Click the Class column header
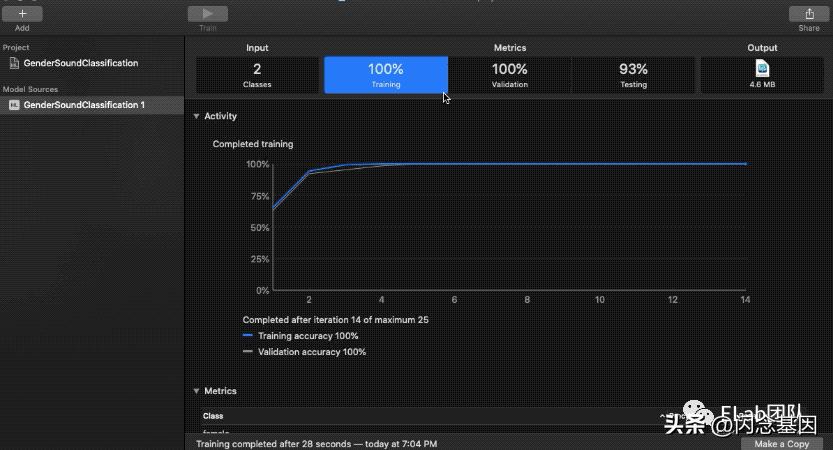Screen dimensions: 833x450 213,416
